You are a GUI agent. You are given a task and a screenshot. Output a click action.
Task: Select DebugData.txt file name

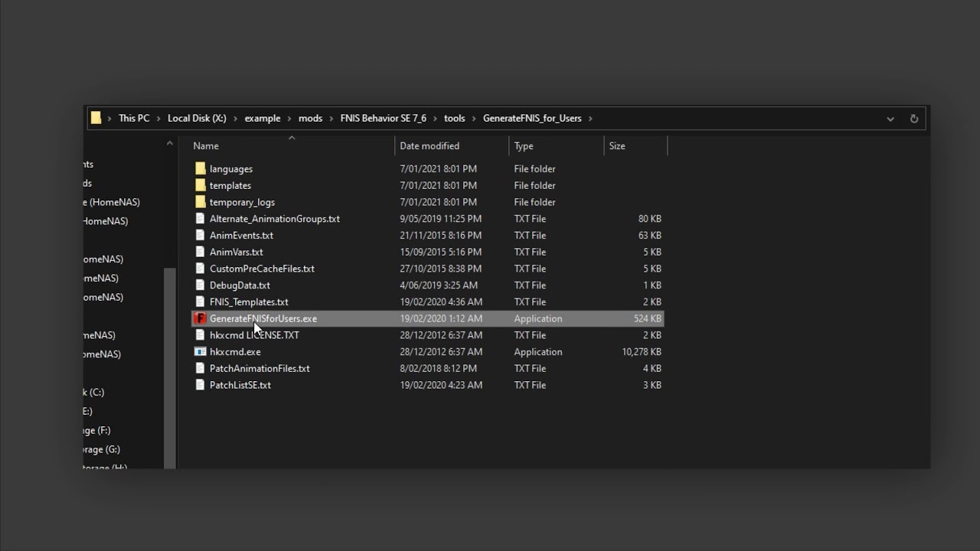(x=240, y=285)
